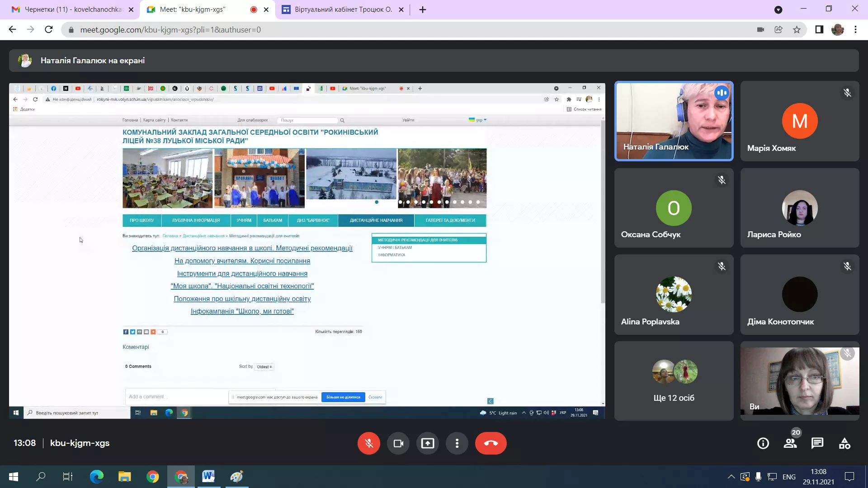
Task: Open Microsoft Word from taskbar
Action: tap(208, 477)
